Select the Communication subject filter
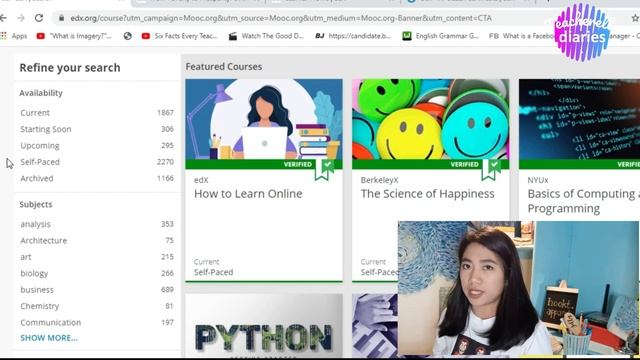640x360 pixels. tap(51, 322)
